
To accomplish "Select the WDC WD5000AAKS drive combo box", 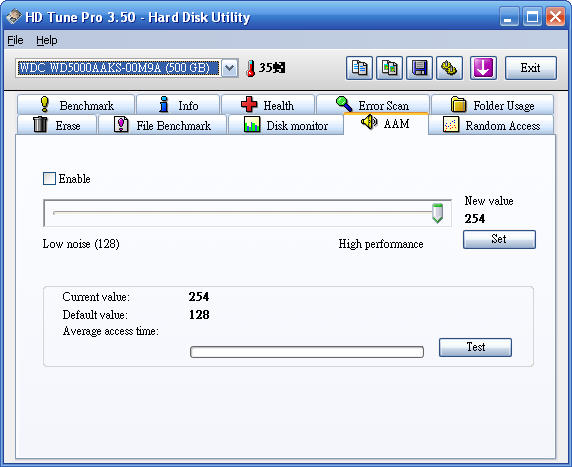I will [127, 68].
